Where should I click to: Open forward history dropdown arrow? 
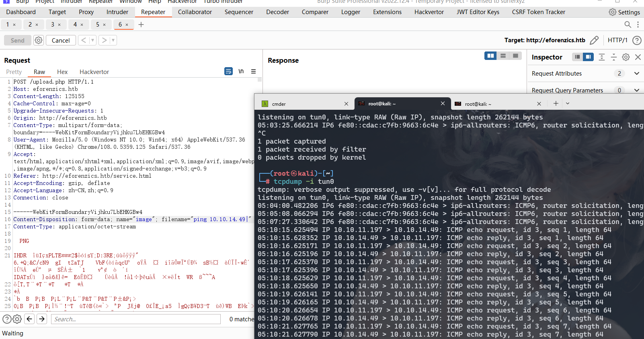coord(113,40)
